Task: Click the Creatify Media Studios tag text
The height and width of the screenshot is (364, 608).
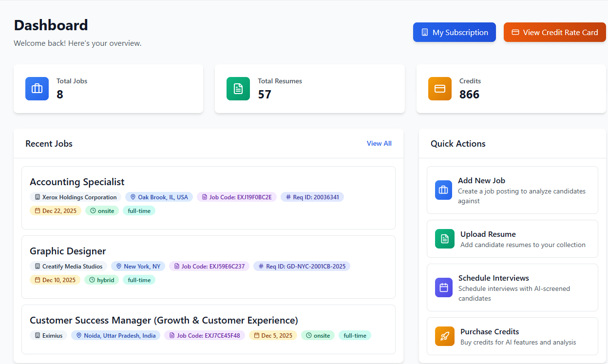Action: [72, 267]
